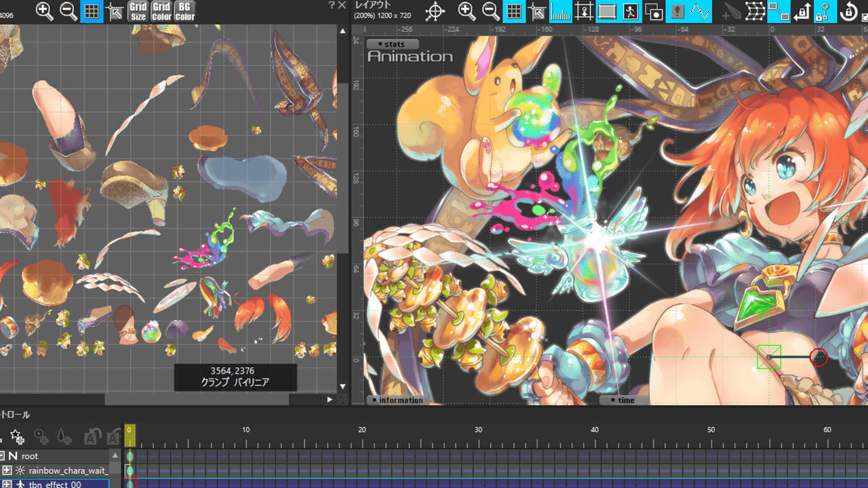Toggle grid display in cell map panel
Viewport: 868px width, 488px height.
pos(92,12)
